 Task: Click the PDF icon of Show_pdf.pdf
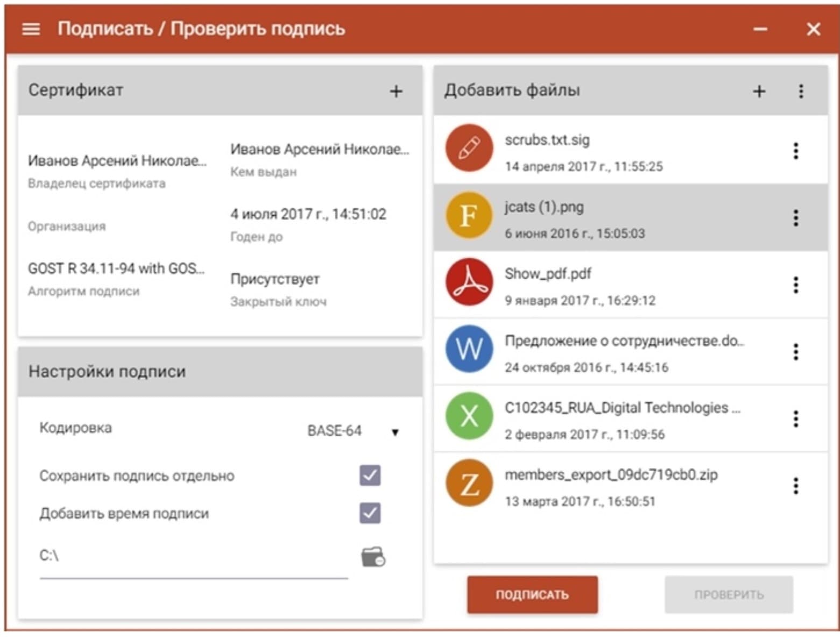pyautogui.click(x=469, y=282)
